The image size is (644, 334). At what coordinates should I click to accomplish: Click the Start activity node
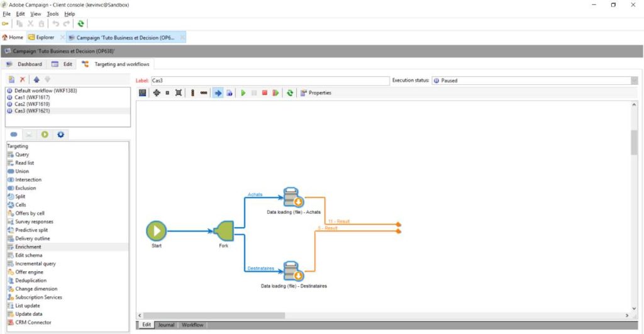tap(157, 231)
